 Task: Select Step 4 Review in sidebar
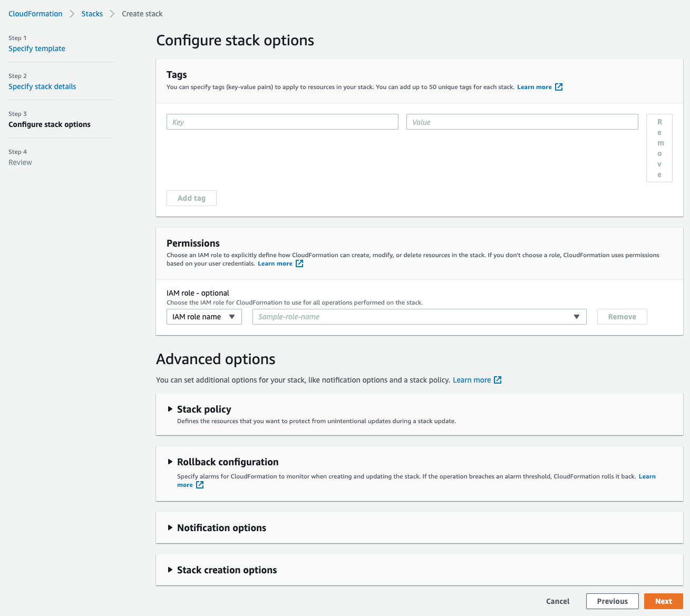20,162
